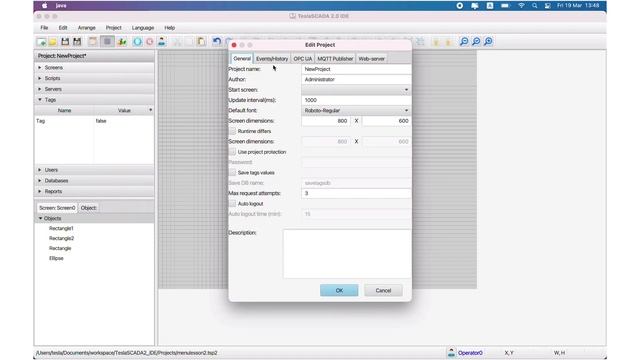Switch to the MQTT Publisher tab
Viewport: 640px width, 360px height.
click(x=335, y=59)
